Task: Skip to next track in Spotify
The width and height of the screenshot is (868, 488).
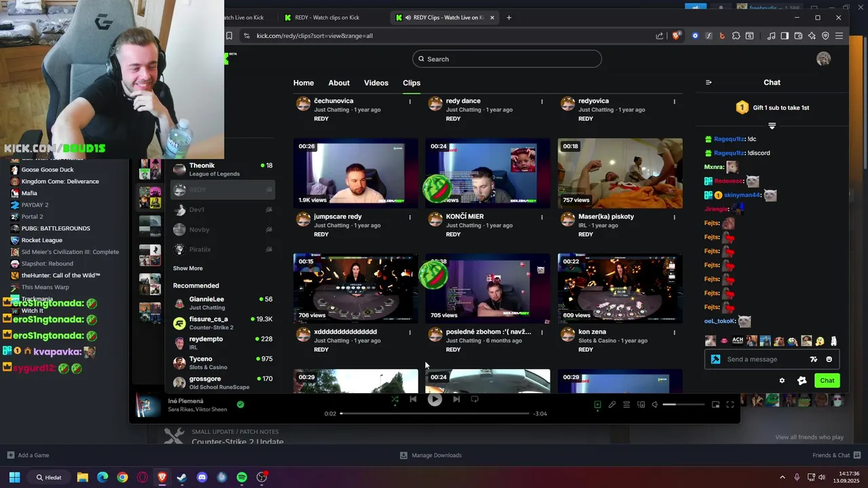Action: coord(456,399)
